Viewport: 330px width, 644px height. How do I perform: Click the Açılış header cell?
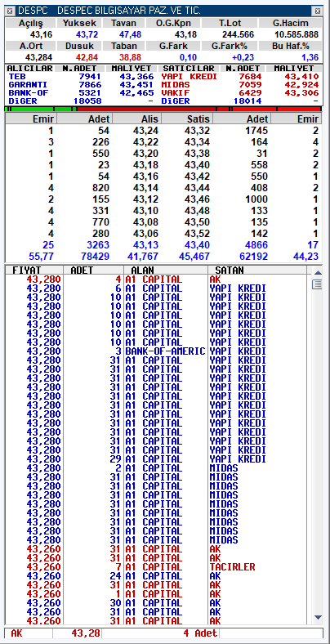[31, 24]
